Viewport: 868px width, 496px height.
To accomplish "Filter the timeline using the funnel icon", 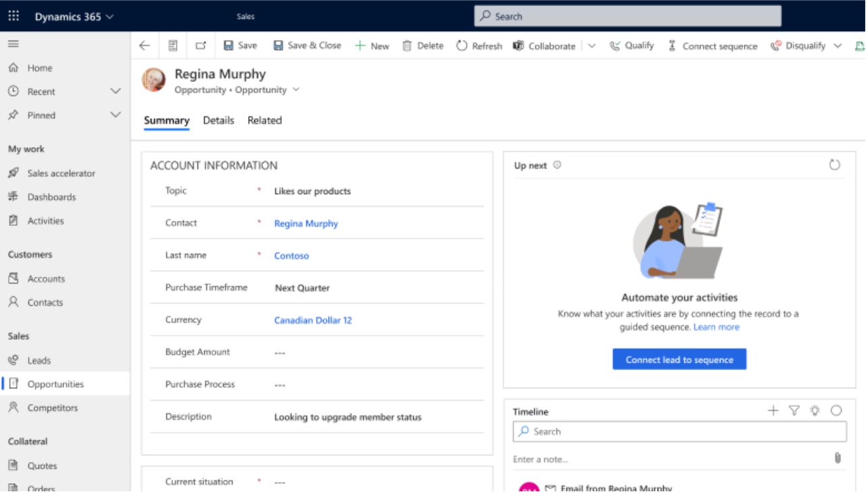I will coord(792,410).
